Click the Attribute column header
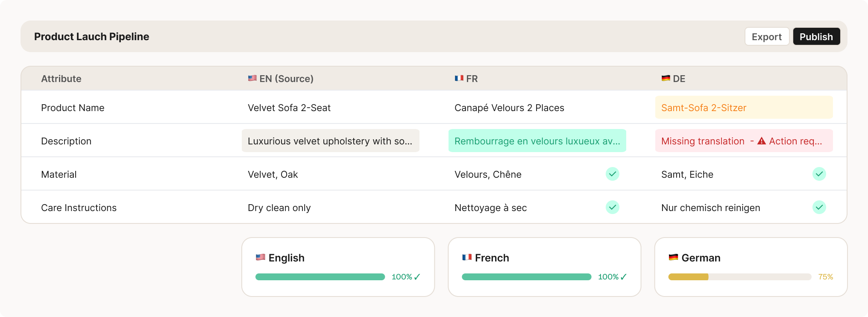This screenshot has width=868, height=317. [x=61, y=79]
